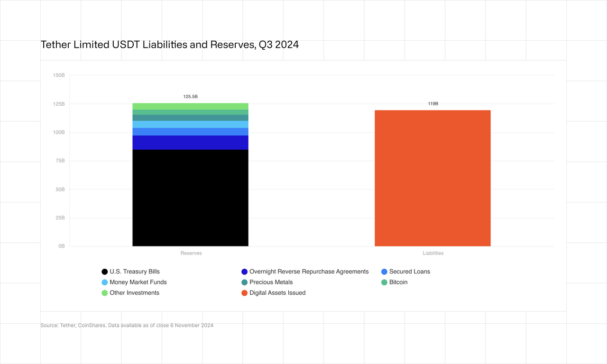Select the U.S. Treasury Bills legend label
Viewport: 607px width, 364px height.
coord(135,272)
